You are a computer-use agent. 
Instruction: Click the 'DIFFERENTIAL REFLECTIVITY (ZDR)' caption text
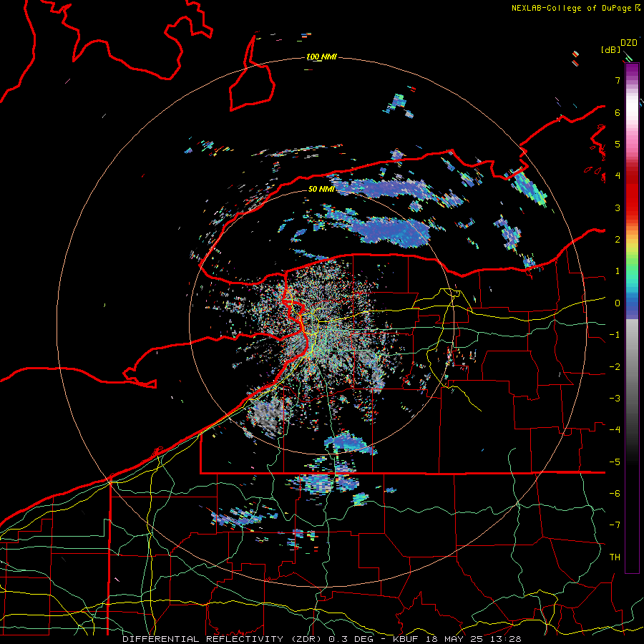[224, 639]
